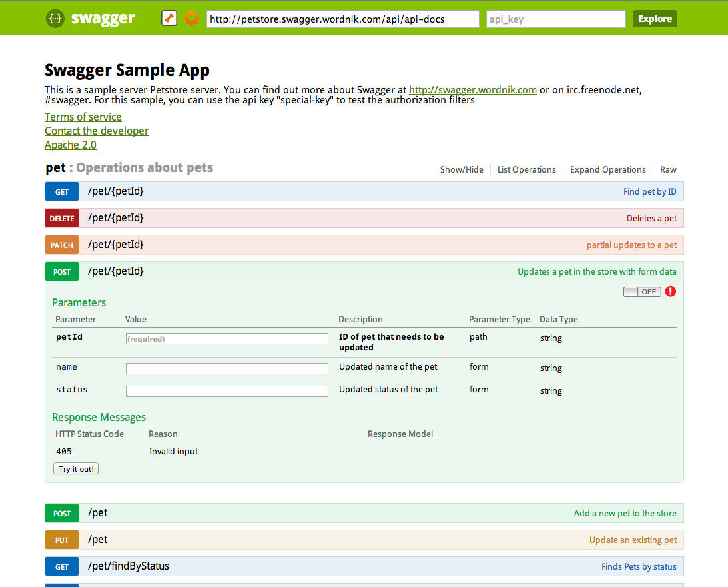Image resolution: width=728 pixels, height=587 pixels.
Task: Click Expand Operations
Action: [607, 169]
